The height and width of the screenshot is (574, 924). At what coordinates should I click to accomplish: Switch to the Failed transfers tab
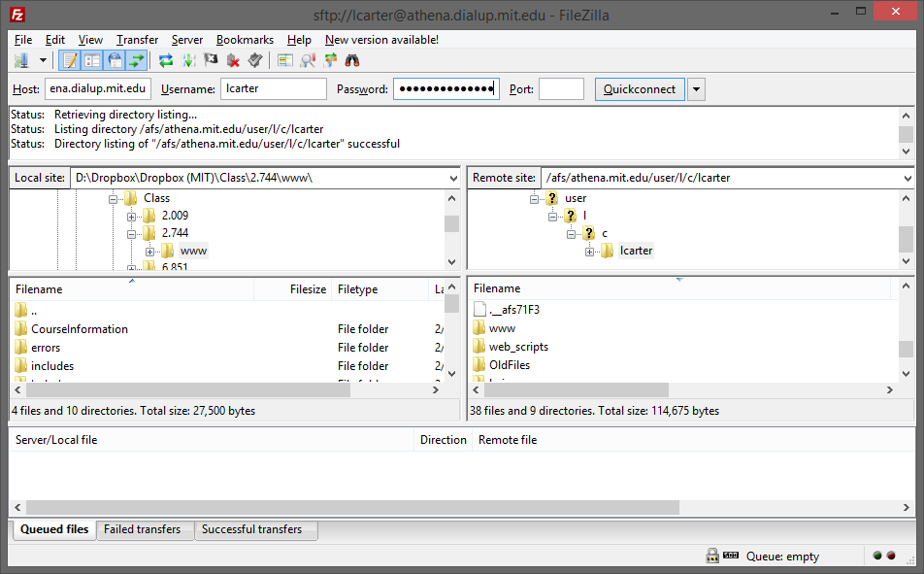click(x=142, y=530)
